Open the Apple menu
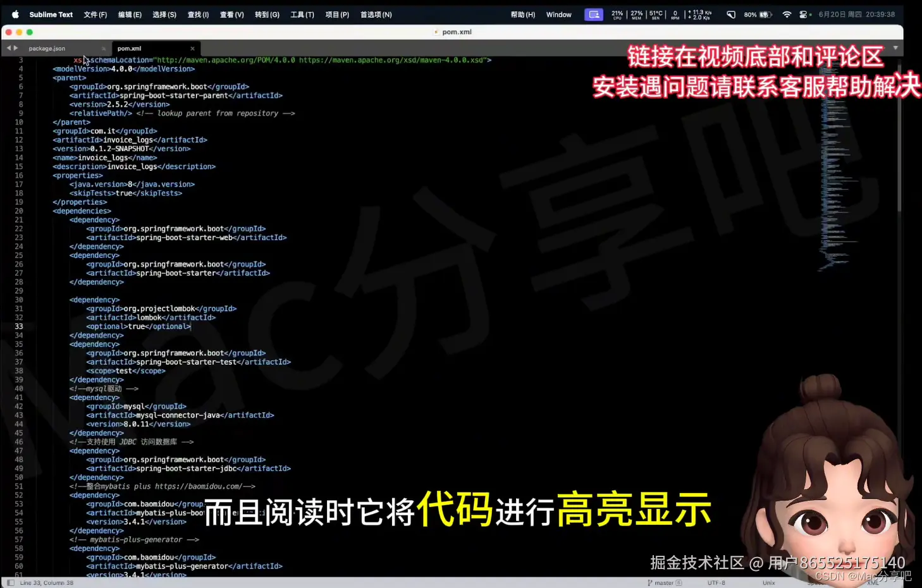The image size is (922, 588). [x=15, y=15]
